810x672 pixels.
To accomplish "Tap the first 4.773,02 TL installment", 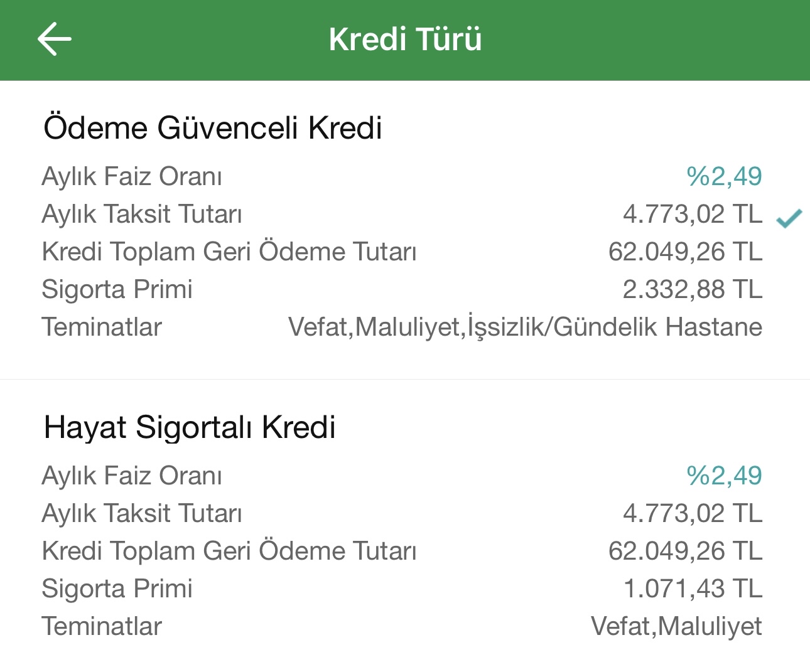I will tap(693, 214).
